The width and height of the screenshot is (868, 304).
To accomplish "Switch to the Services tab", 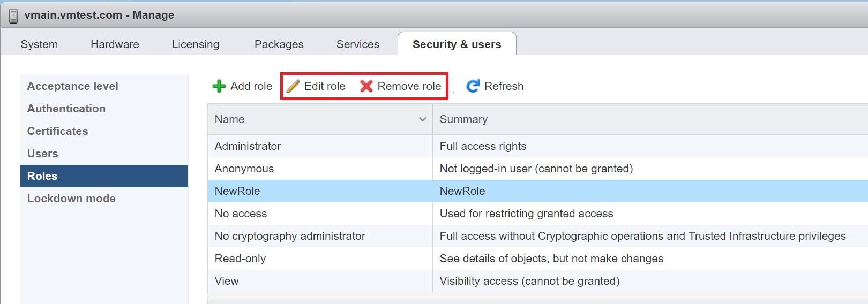I will pyautogui.click(x=357, y=44).
